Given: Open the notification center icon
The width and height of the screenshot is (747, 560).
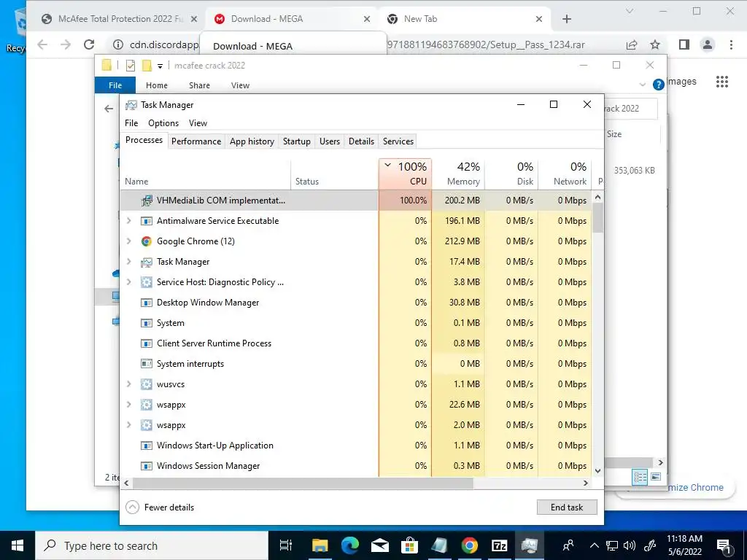Looking at the screenshot, I should tap(724, 546).
